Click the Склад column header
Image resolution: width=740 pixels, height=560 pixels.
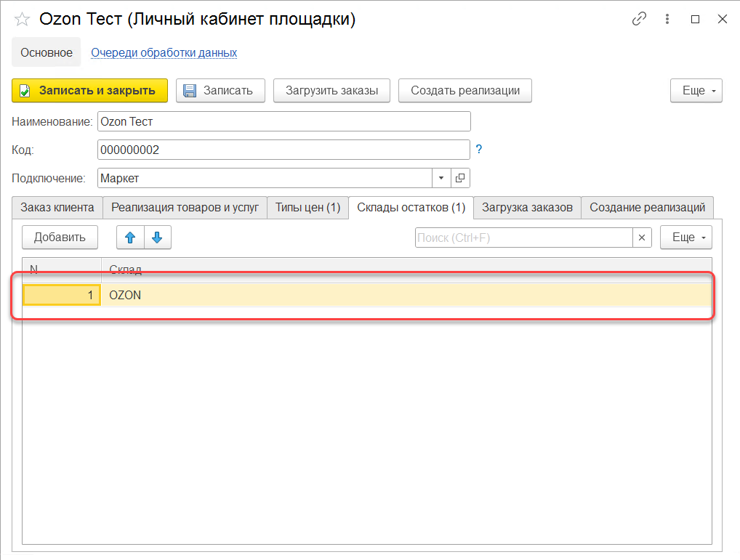(406, 269)
